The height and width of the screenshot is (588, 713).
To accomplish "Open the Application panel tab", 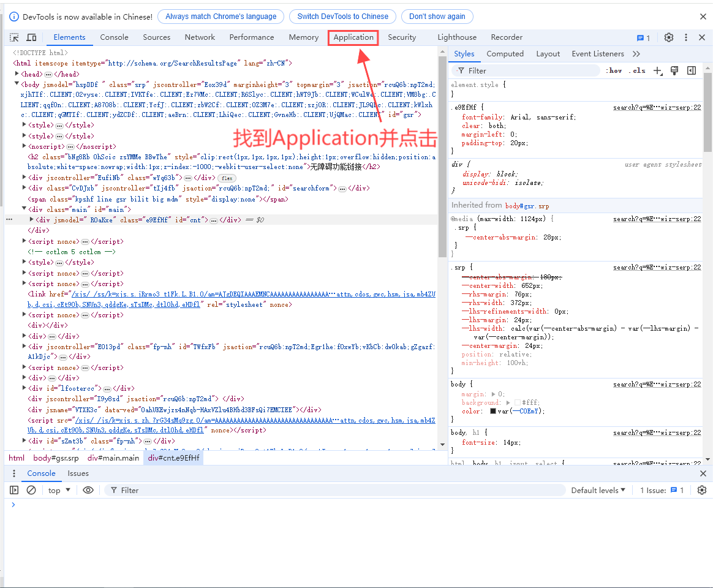I will point(353,37).
